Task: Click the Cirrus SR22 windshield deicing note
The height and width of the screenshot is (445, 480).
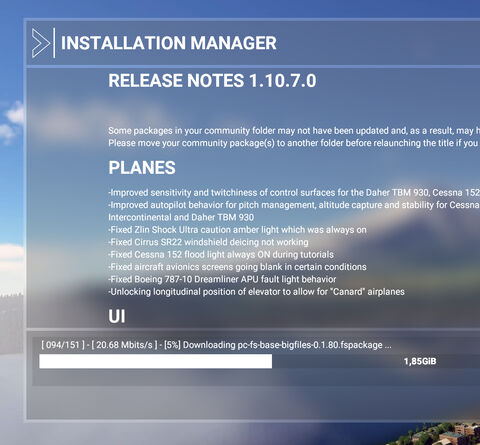Action: (x=208, y=242)
